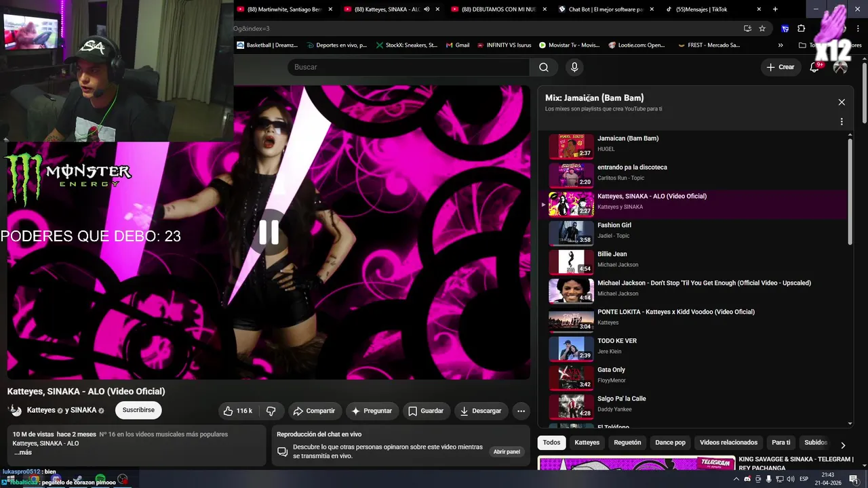Select the Todos filter chip
This screenshot has height=488, width=868.
[x=552, y=443]
